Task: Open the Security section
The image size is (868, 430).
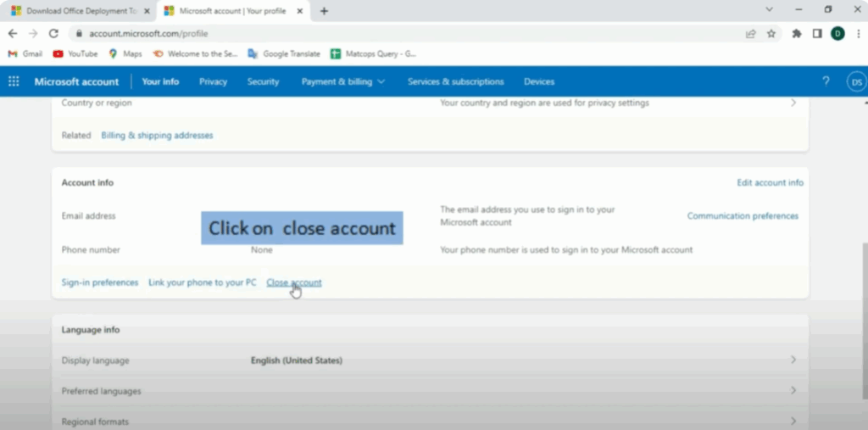Action: 263,81
